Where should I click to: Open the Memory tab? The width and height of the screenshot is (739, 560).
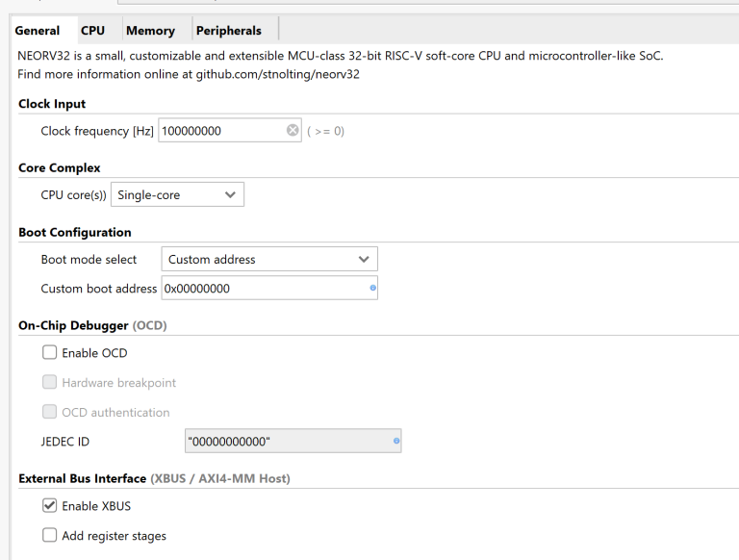(x=150, y=31)
